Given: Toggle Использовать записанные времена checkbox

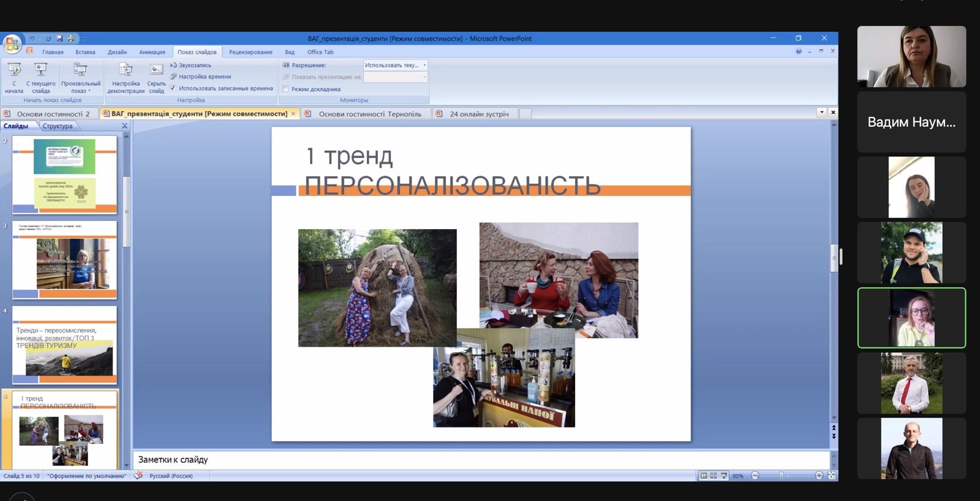Looking at the screenshot, I should pyautogui.click(x=173, y=88).
